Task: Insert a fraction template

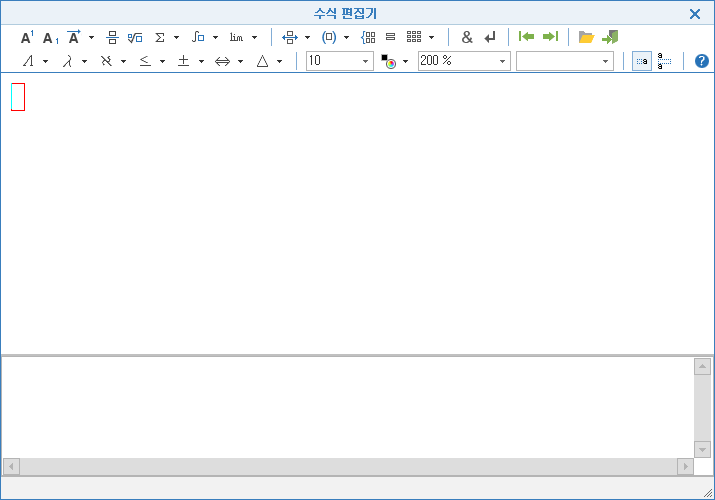Action: 112,37
